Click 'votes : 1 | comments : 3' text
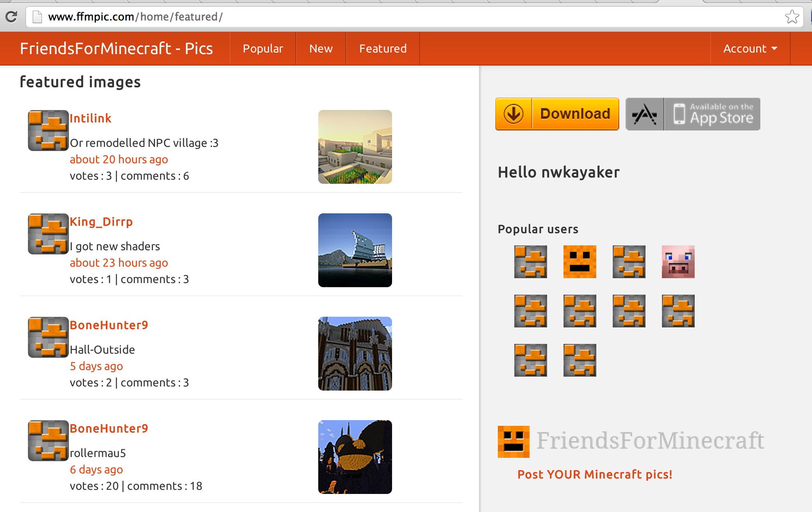The height and width of the screenshot is (512, 812). point(129,279)
